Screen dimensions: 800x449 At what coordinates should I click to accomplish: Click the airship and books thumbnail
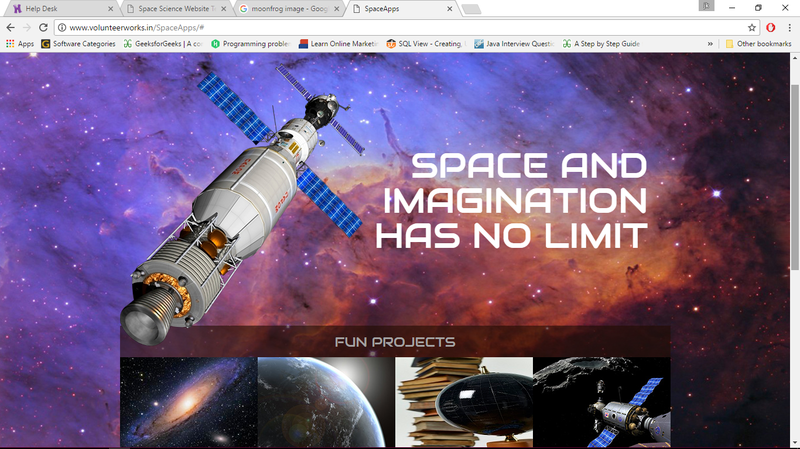pyautogui.click(x=464, y=402)
